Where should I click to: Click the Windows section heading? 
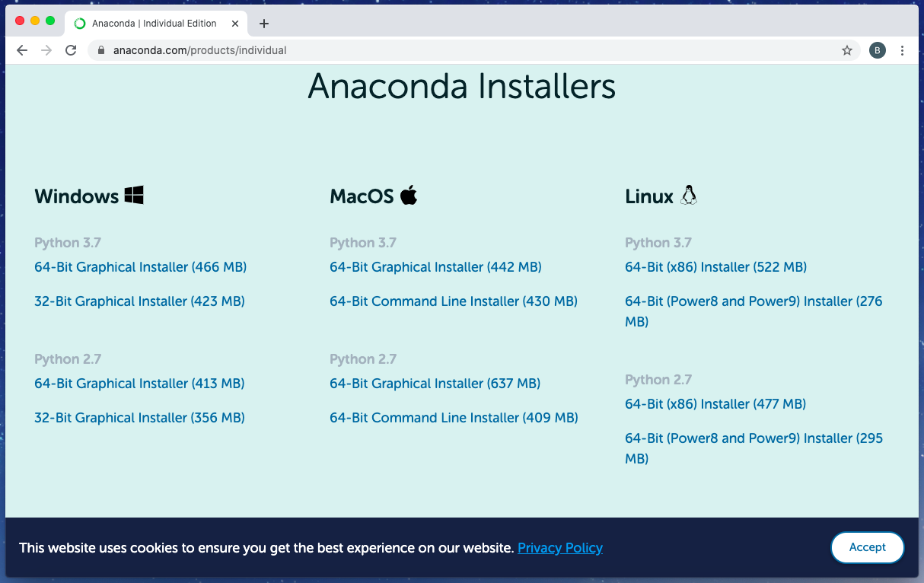[x=77, y=196]
